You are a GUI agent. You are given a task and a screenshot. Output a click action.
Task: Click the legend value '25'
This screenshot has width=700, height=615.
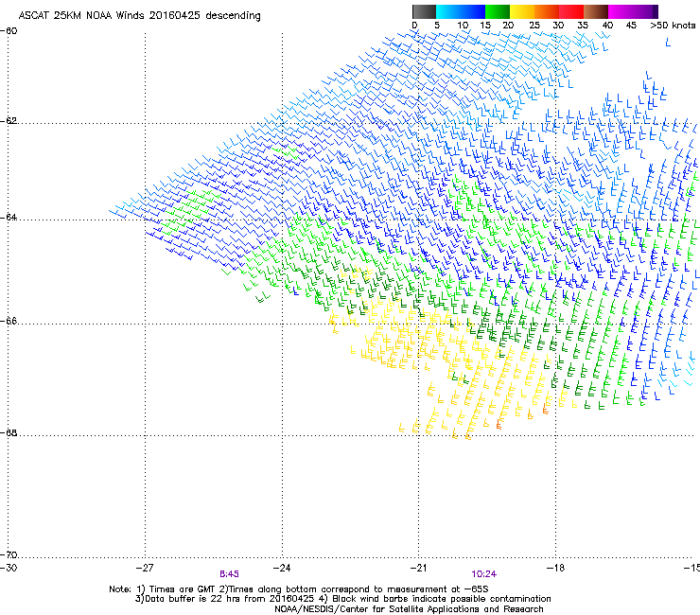click(534, 26)
